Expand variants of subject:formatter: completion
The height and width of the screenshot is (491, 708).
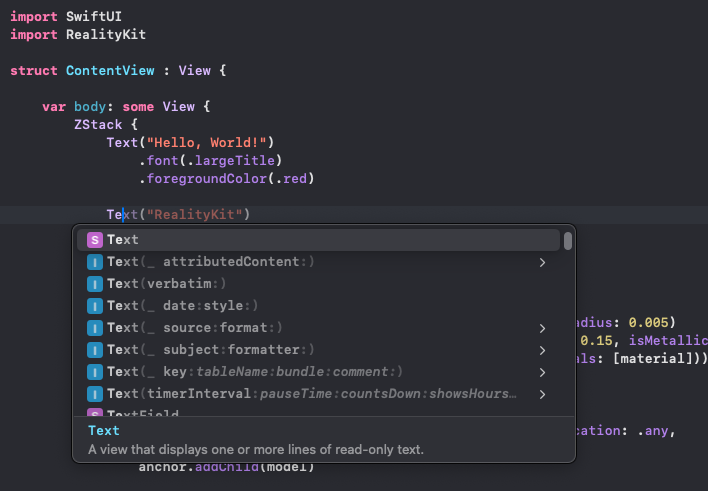[542, 351]
